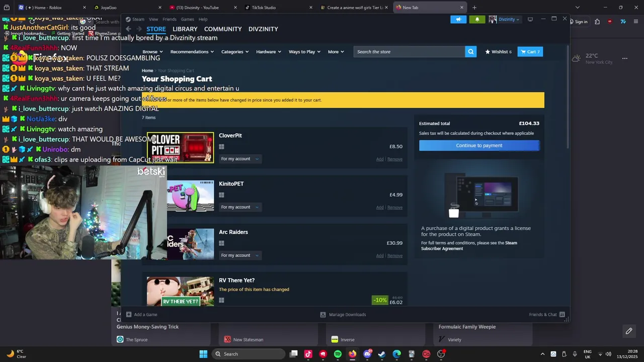Click the Steam announcements megaphone button
The height and width of the screenshot is (362, 644).
tap(458, 19)
